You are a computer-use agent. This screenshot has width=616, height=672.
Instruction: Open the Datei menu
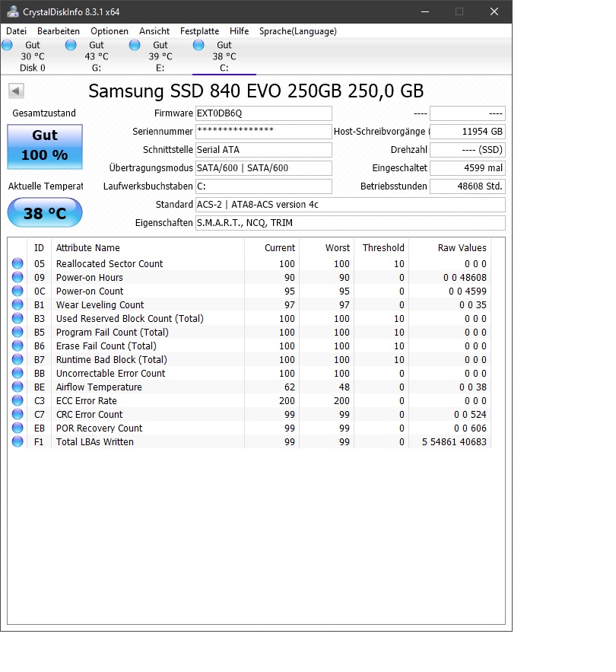click(x=16, y=31)
